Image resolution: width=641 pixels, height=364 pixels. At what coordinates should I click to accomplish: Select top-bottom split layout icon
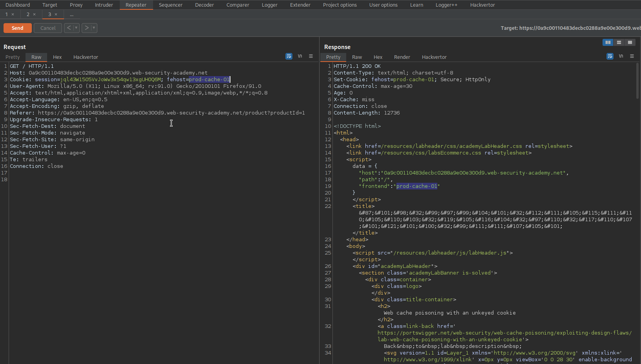619,42
